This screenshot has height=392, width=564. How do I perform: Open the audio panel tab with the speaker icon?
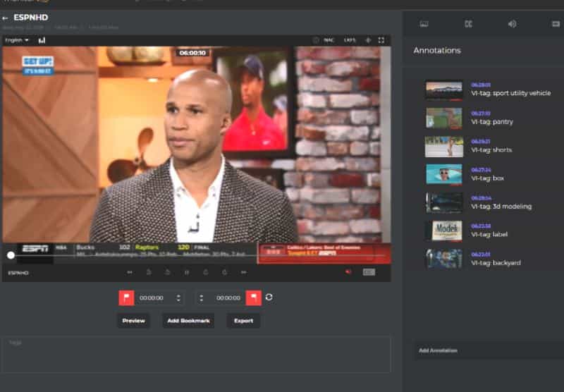click(x=512, y=23)
